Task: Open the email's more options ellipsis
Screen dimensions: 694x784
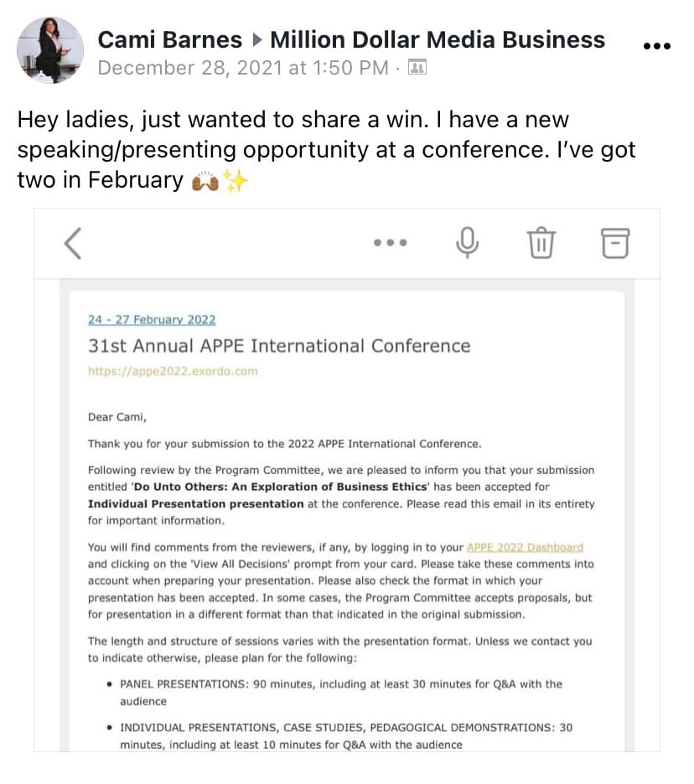Action: (391, 244)
